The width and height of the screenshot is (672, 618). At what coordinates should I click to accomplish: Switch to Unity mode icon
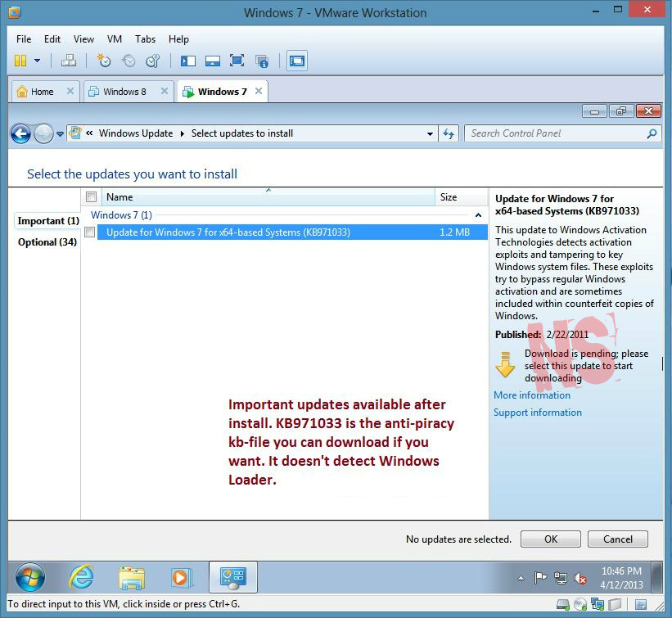pos(262,61)
